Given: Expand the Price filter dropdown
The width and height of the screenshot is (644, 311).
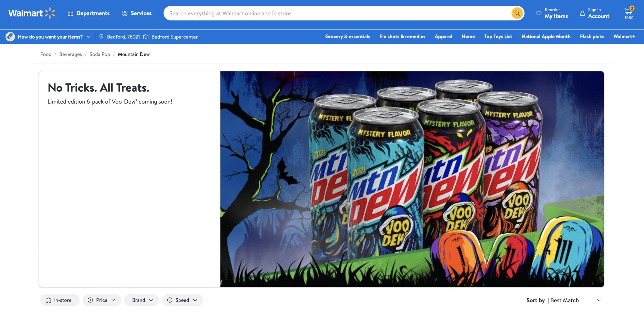Looking at the screenshot, I should click(102, 300).
